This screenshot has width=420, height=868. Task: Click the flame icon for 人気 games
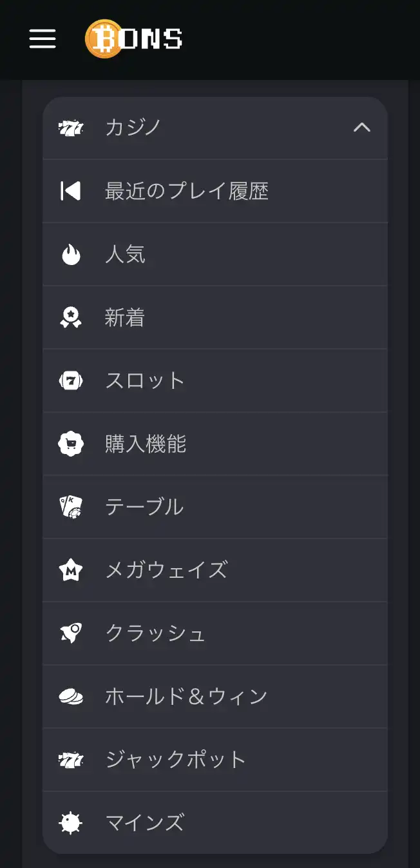[x=71, y=253]
